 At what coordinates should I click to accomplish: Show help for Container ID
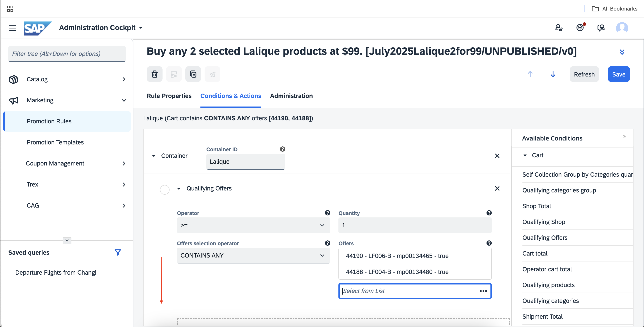click(283, 149)
